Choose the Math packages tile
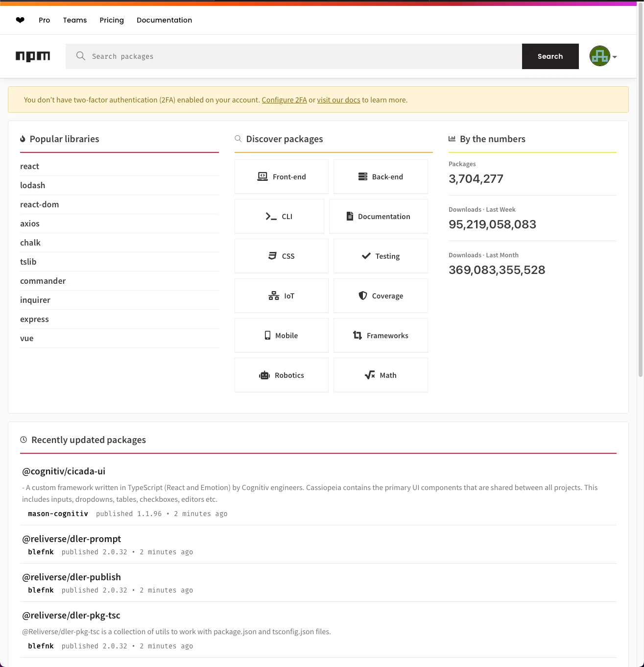644x667 pixels. [381, 375]
